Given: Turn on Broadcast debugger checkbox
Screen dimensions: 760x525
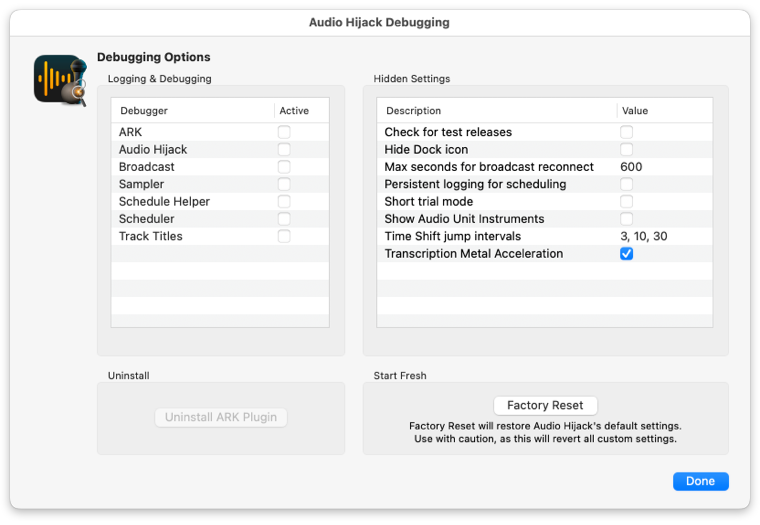Looking at the screenshot, I should click(x=284, y=167).
